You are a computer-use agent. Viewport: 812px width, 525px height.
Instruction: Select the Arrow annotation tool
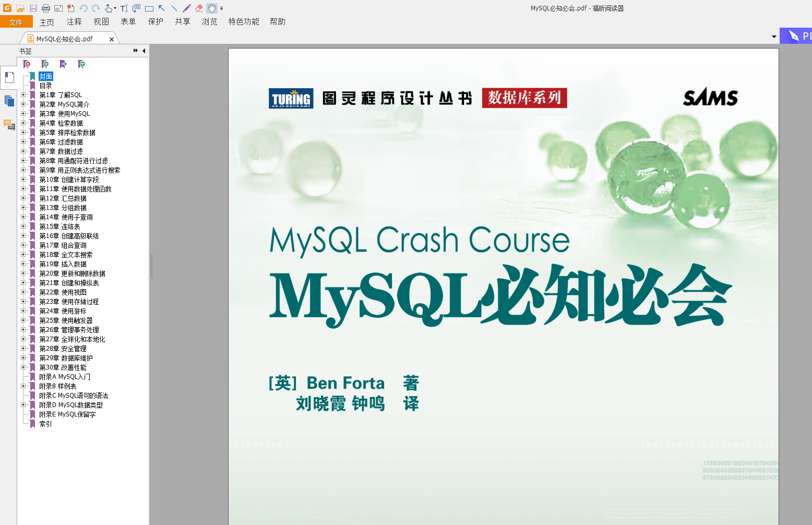pos(162,8)
